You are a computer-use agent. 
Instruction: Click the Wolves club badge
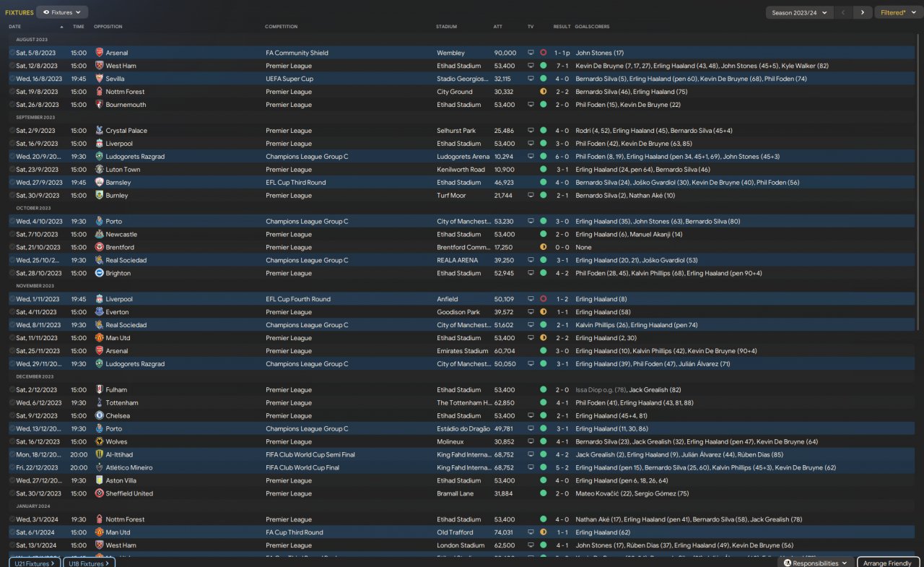point(99,442)
